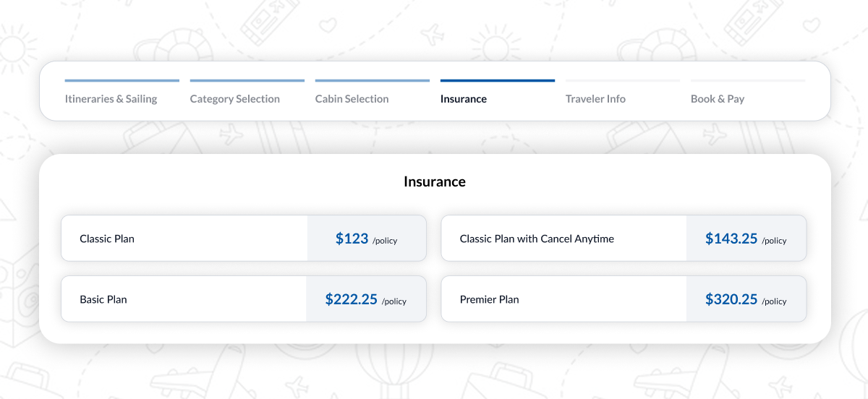Click the $123 per policy price
This screenshot has height=399, width=868.
(x=366, y=239)
